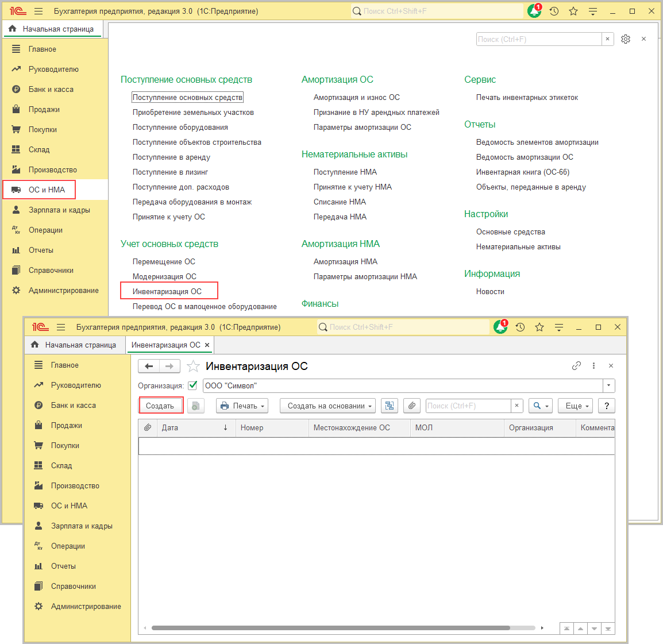The width and height of the screenshot is (663, 644).
Task: Jump to list top with first-row button
Action: click(x=566, y=629)
